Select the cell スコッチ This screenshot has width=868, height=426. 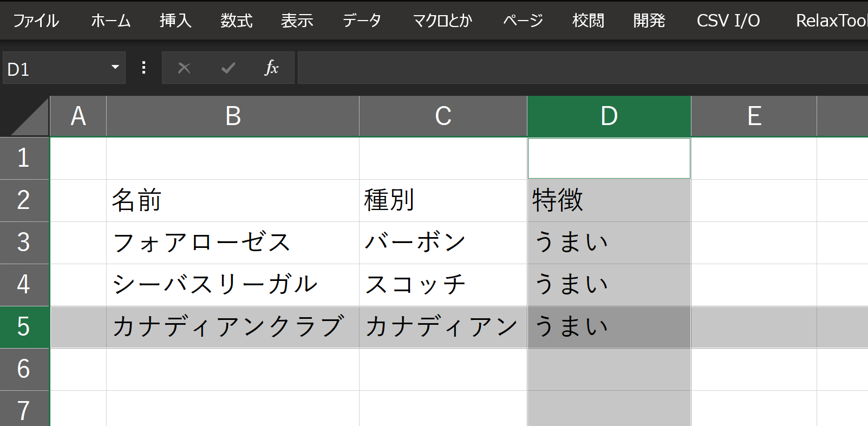(443, 285)
